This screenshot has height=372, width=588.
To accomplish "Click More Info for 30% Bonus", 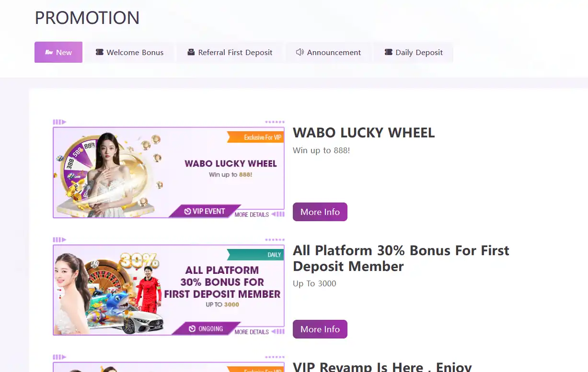I will (x=320, y=329).
